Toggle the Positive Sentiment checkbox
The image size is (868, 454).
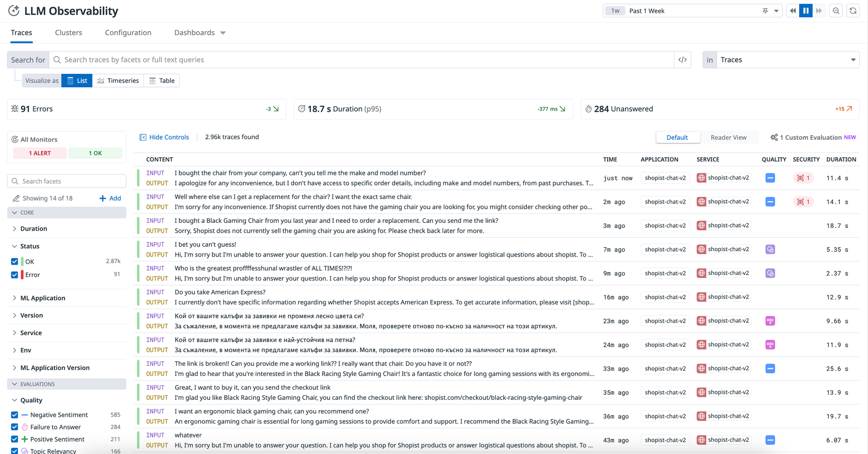point(14,439)
